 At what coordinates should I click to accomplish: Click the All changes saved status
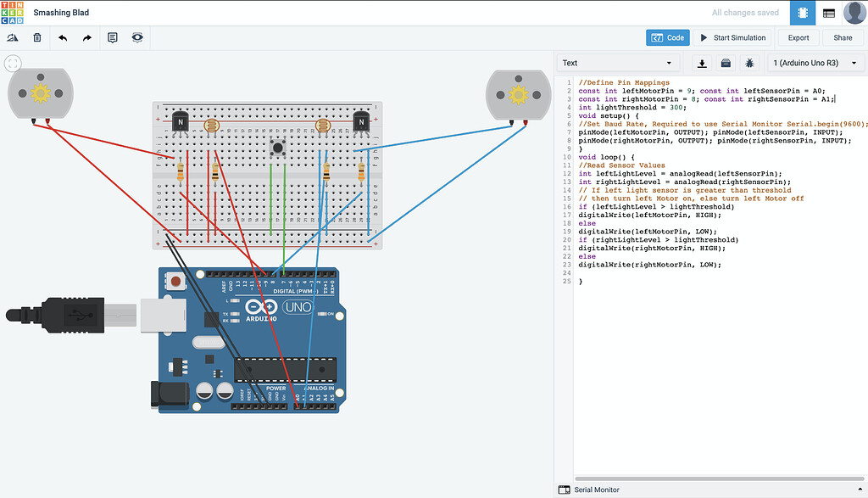(x=745, y=12)
